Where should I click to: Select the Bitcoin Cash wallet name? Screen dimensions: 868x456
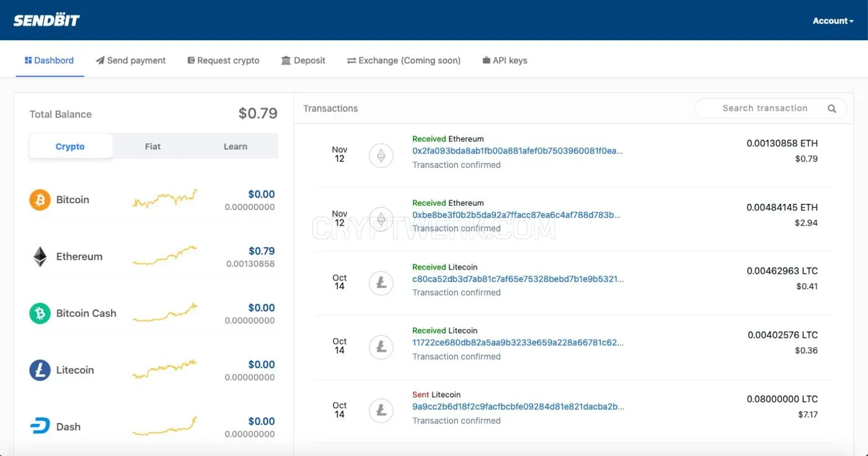coord(86,313)
